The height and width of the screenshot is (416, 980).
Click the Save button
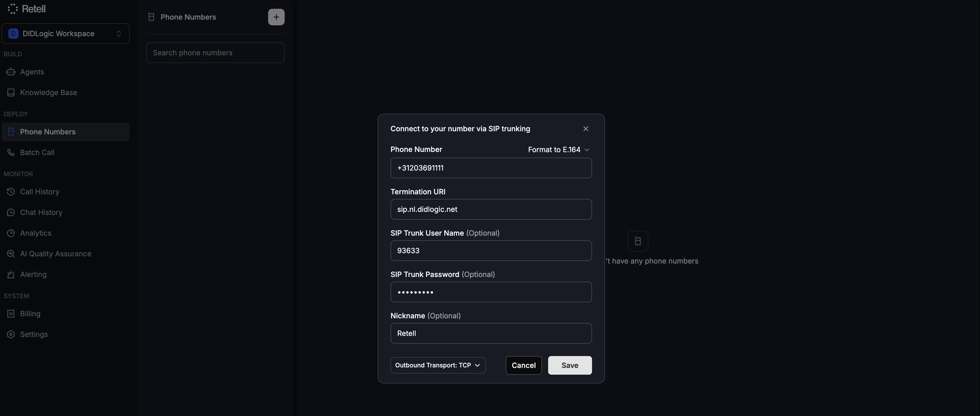pyautogui.click(x=570, y=365)
